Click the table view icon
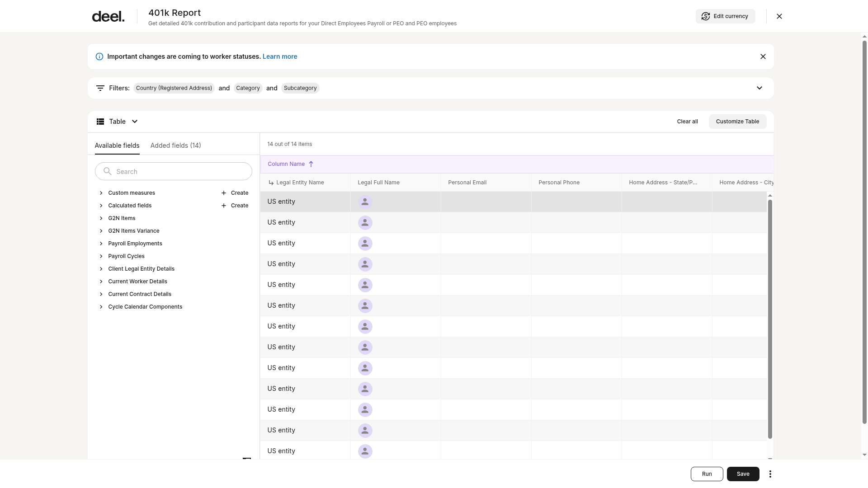Image resolution: width=868 pixels, height=488 pixels. [x=100, y=122]
